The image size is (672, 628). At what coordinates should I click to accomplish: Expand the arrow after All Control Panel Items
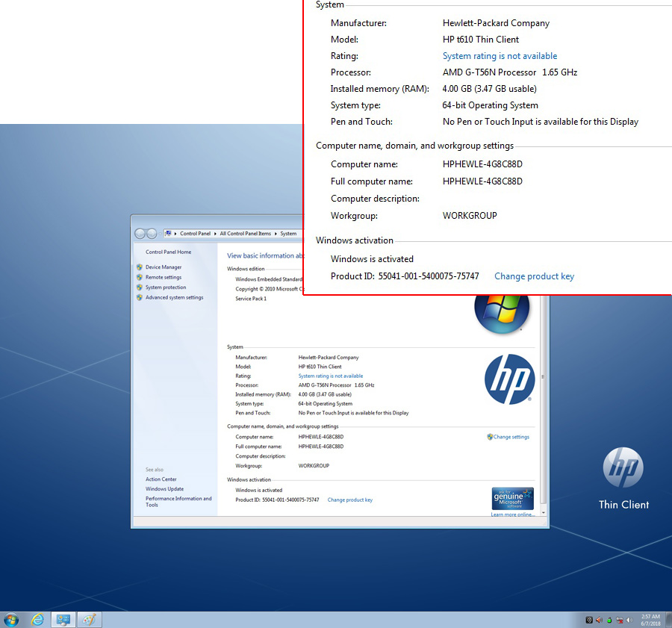[x=276, y=234]
